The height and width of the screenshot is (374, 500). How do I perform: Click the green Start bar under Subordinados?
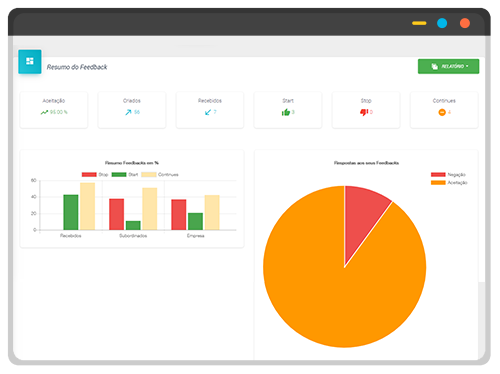coord(133,225)
